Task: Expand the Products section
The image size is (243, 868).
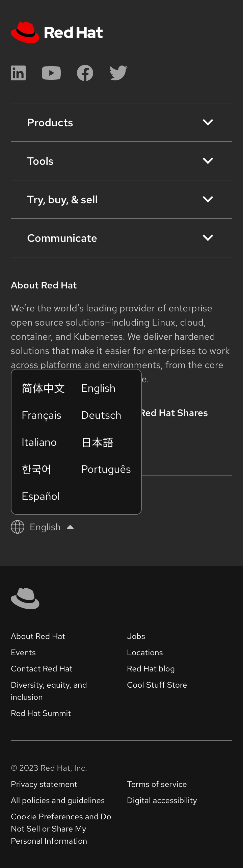Action: tap(122, 122)
